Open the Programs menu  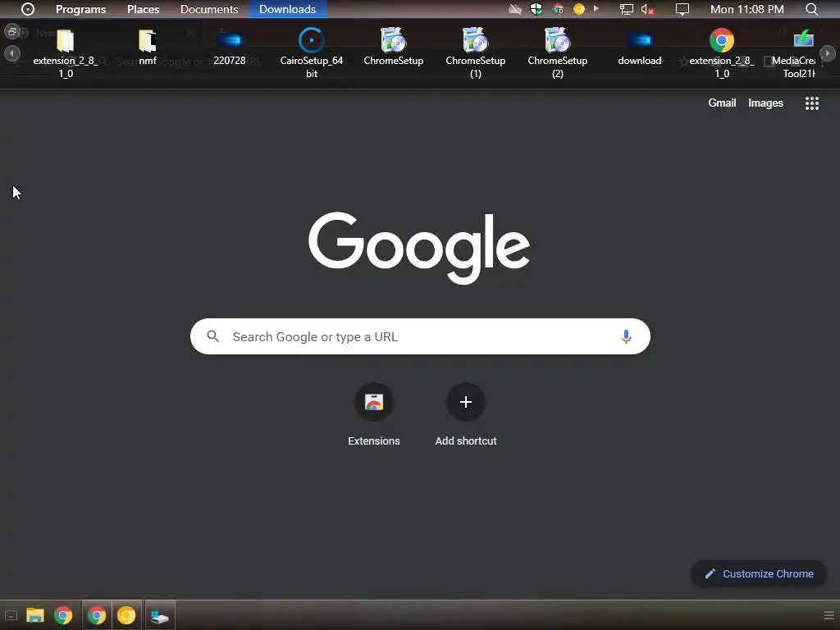tap(81, 9)
